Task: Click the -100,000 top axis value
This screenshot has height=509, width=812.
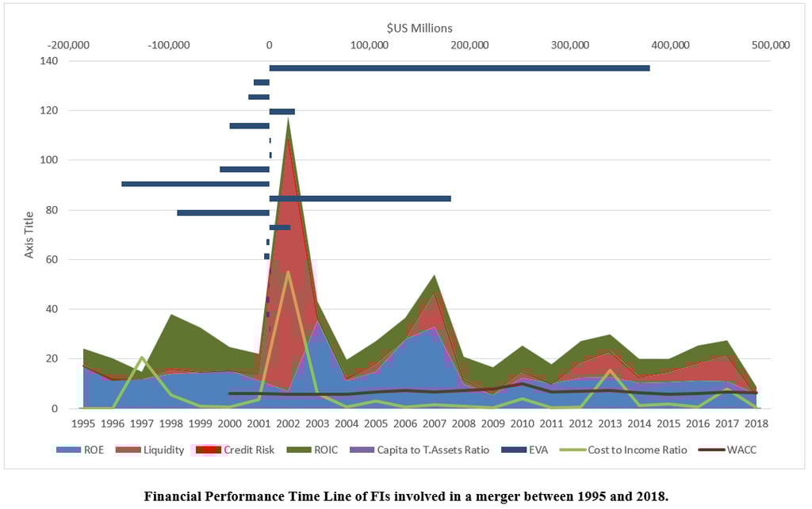Action: coord(169,45)
